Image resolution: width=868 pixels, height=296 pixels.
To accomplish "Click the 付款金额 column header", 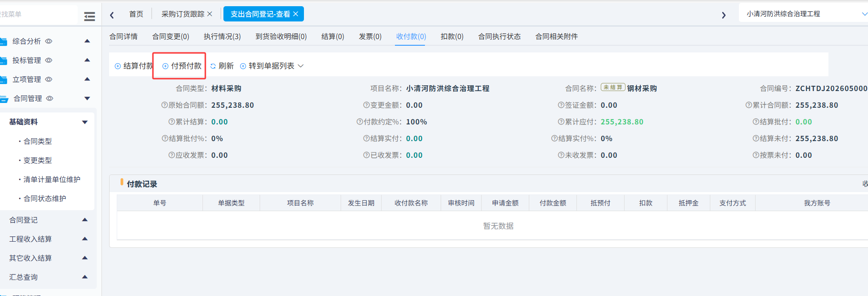I will [553, 203].
